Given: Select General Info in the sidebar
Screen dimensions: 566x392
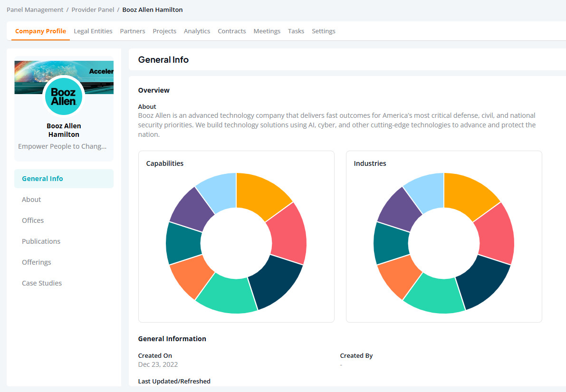Looking at the screenshot, I should [x=64, y=179].
